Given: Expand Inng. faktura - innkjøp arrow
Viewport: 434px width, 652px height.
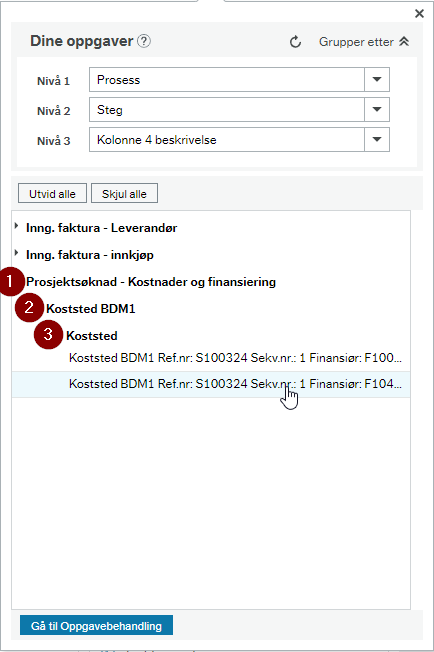Looking at the screenshot, I should pos(16,253).
